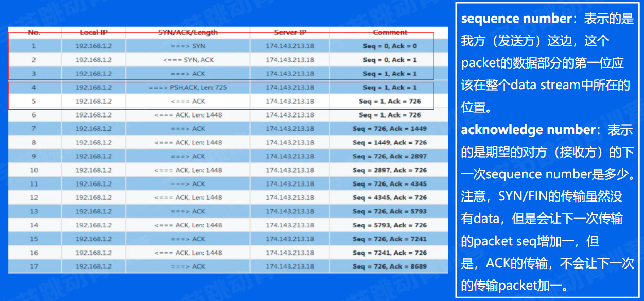Image resolution: width=644 pixels, height=301 pixels.
Task: Click row number 17 in No. column
Action: click(x=34, y=266)
